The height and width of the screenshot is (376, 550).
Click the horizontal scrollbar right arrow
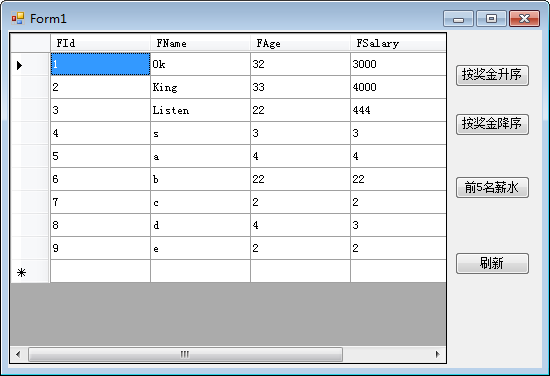(x=437, y=354)
